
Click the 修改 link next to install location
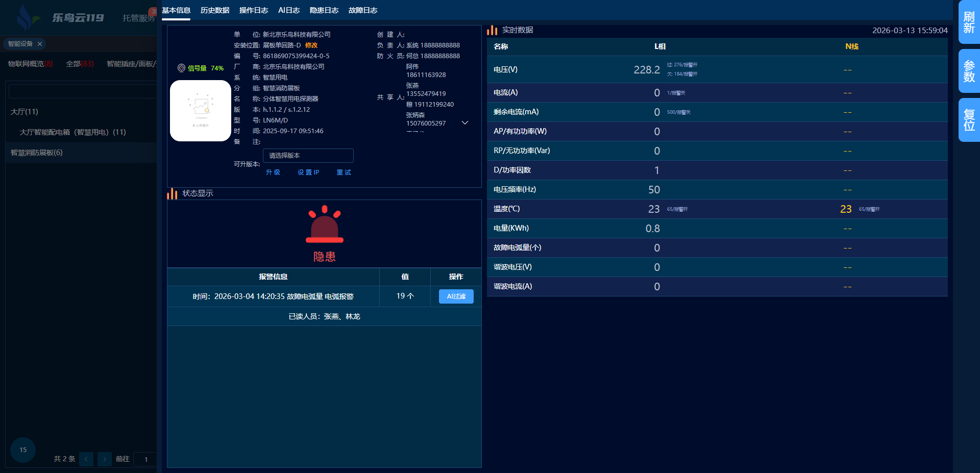[311, 45]
